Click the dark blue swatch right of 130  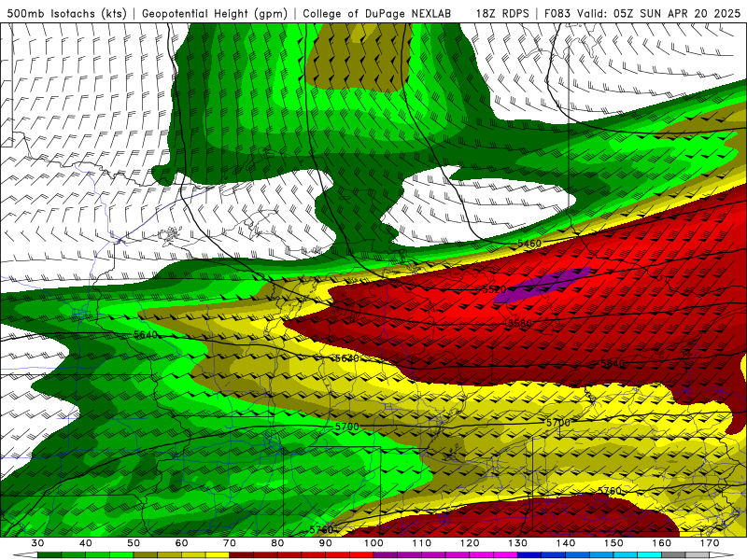click(x=529, y=555)
